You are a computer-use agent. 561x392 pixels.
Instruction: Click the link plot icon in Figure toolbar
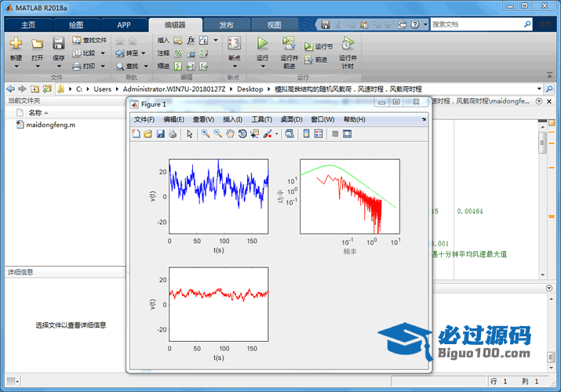(290, 134)
